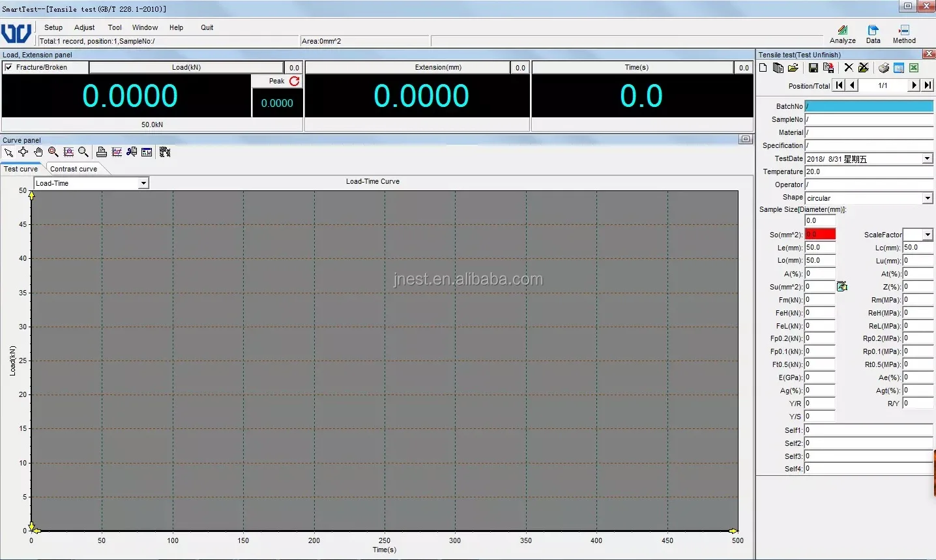This screenshot has height=560, width=936.
Task: Export results to Excel
Action: click(x=914, y=68)
